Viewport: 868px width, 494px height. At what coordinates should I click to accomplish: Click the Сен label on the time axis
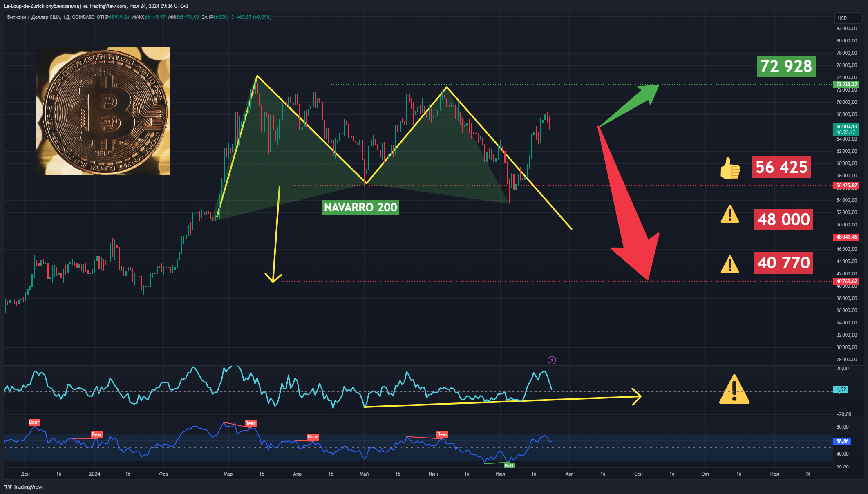click(x=638, y=474)
